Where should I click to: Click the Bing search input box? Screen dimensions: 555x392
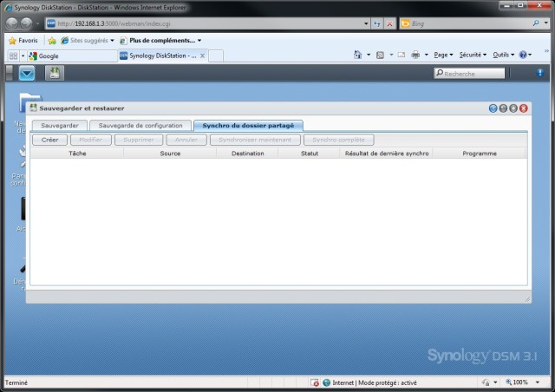point(466,23)
